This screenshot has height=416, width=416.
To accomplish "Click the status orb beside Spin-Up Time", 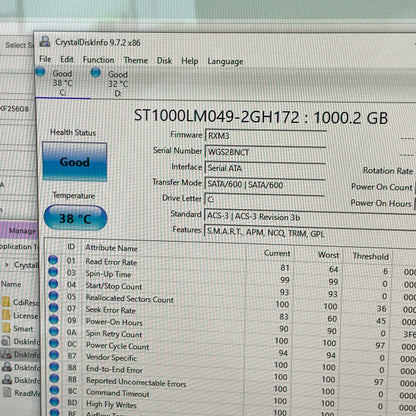I will point(53,272).
